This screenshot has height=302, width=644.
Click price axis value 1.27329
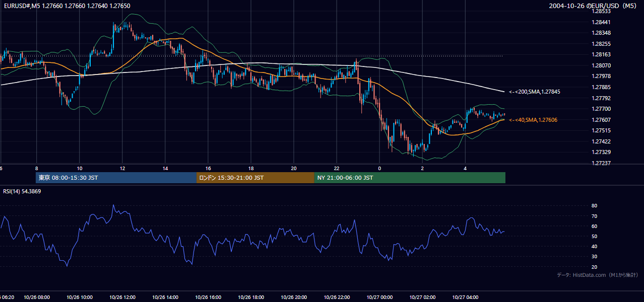click(x=602, y=152)
